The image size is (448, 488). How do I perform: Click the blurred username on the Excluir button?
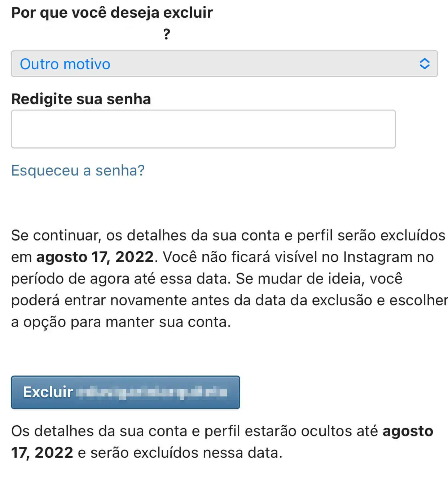pos(151,392)
